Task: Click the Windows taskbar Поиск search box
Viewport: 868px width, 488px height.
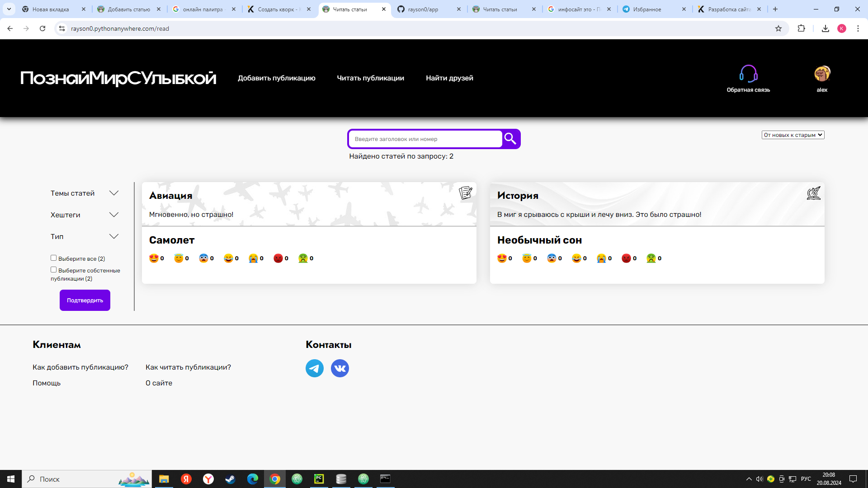Action: point(87,479)
